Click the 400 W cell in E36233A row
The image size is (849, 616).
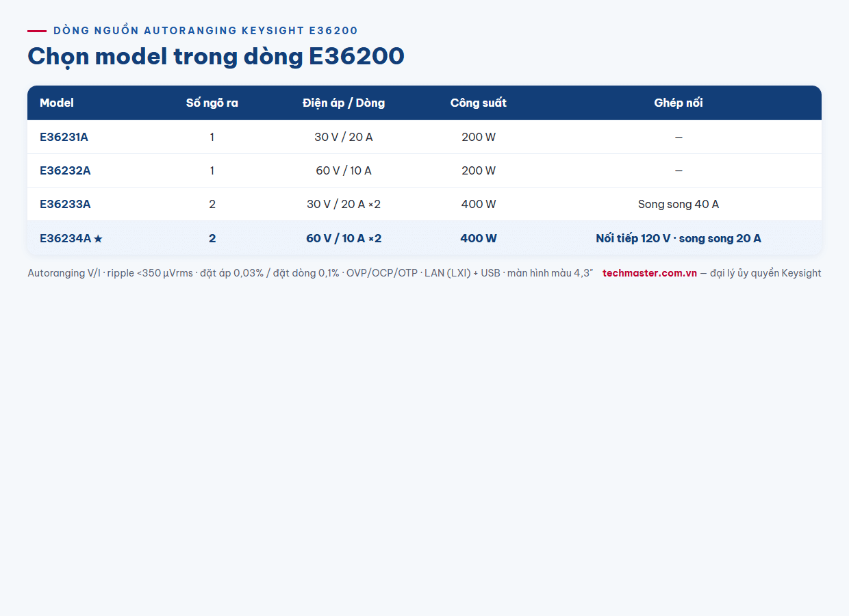(479, 204)
